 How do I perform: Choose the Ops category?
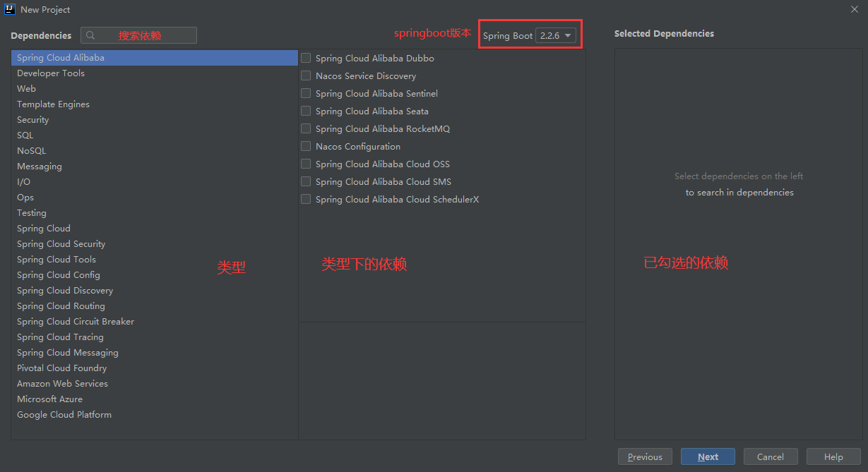155,198
